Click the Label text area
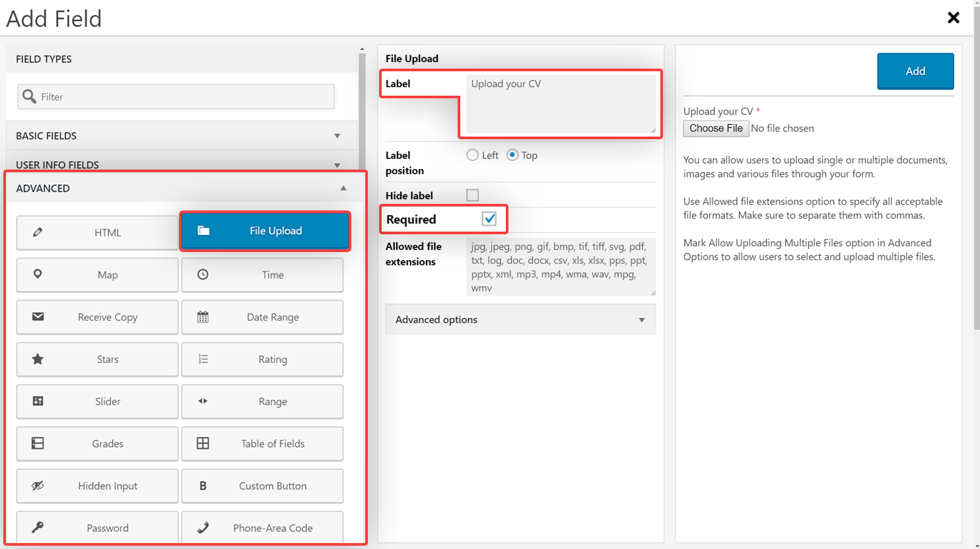 click(561, 104)
